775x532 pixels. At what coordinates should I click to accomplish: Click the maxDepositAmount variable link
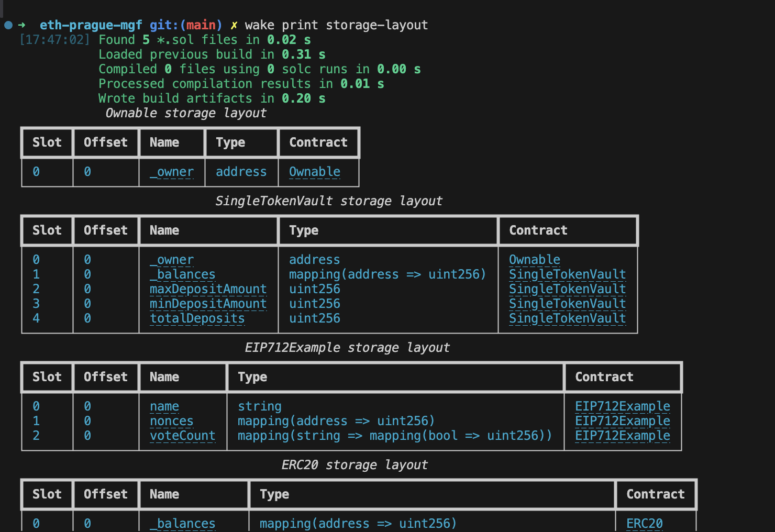point(208,289)
